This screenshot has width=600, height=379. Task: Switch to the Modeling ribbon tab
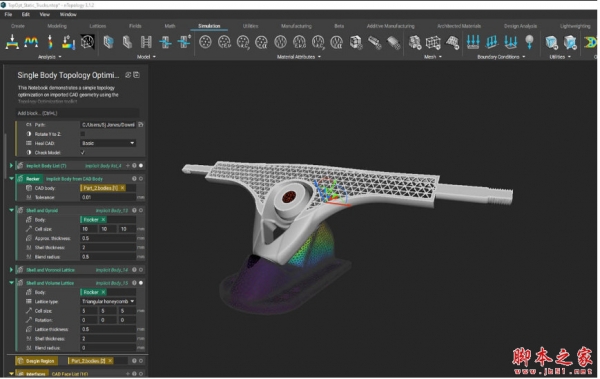tap(57, 26)
